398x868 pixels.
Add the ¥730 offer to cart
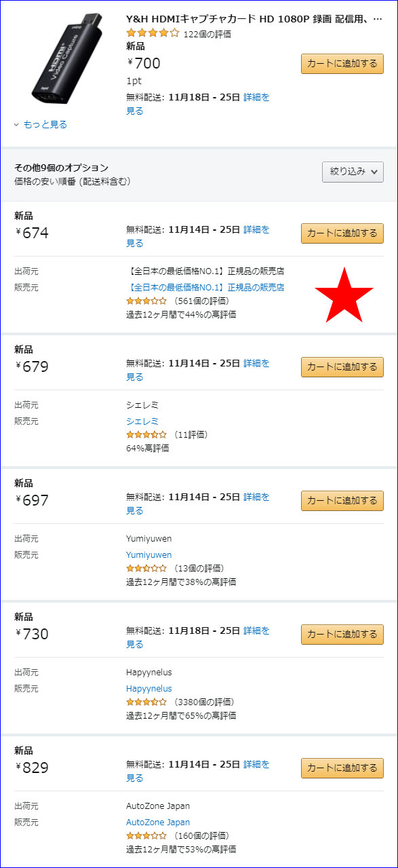342,635
